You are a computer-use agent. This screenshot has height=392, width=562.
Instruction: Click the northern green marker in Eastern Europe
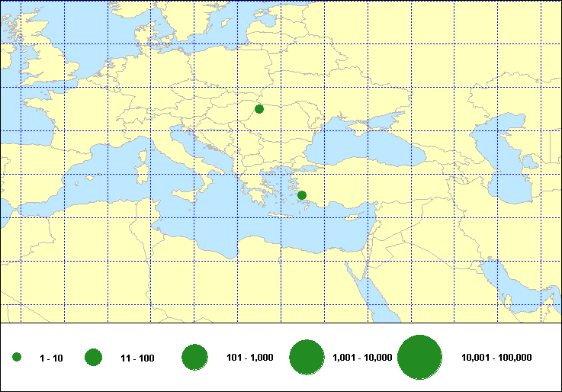point(259,109)
